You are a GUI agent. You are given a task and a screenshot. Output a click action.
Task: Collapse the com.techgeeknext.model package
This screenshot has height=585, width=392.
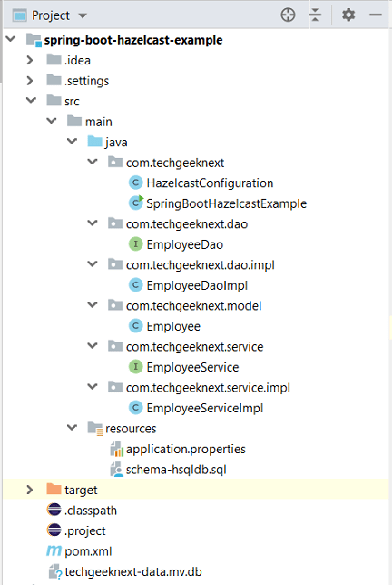click(x=92, y=304)
